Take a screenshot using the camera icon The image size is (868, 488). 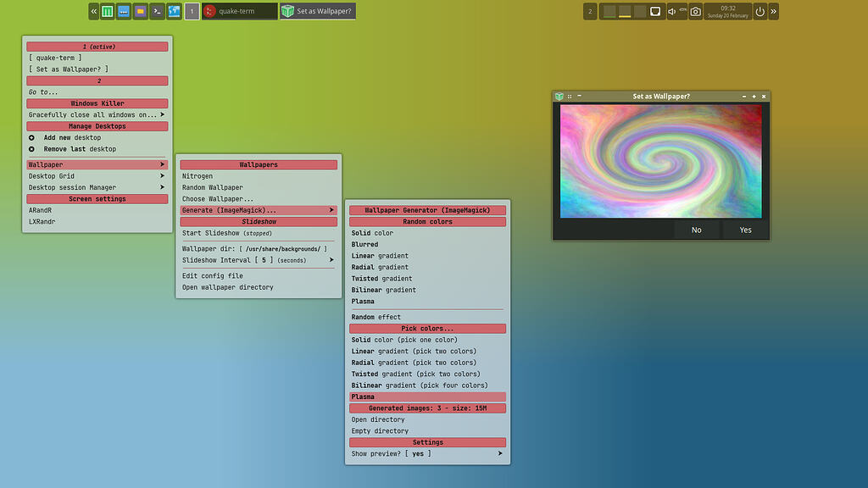[695, 11]
